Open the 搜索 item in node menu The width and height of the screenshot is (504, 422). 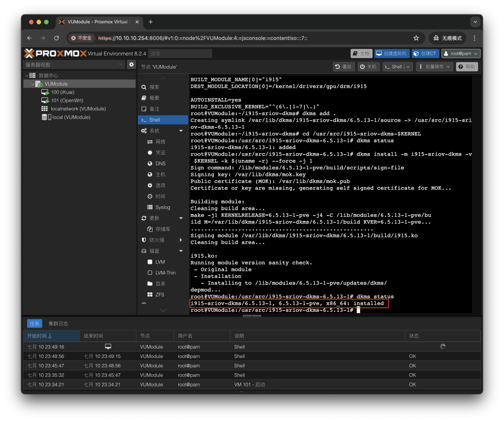[154, 87]
